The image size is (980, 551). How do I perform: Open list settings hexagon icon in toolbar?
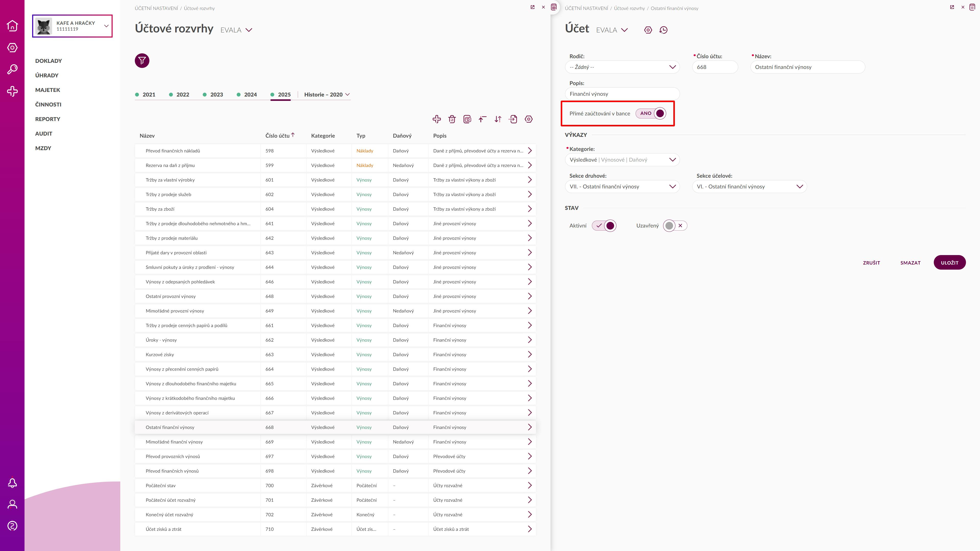pyautogui.click(x=528, y=119)
